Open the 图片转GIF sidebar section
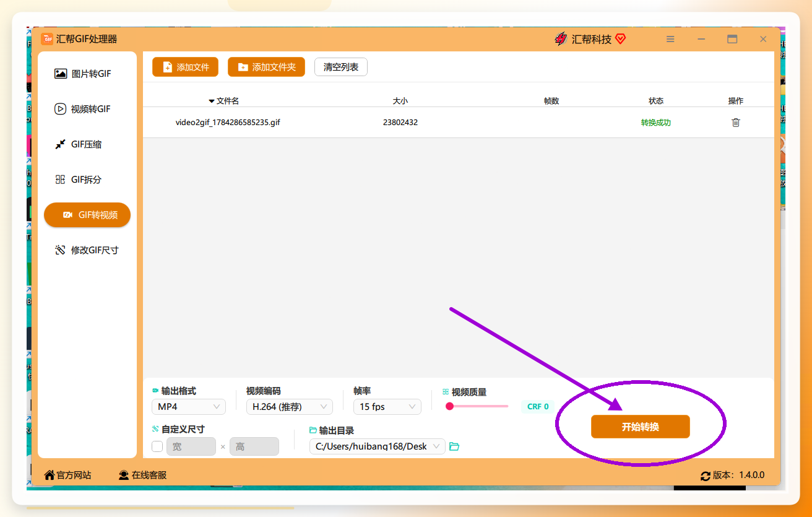The width and height of the screenshot is (812, 517). (83, 74)
